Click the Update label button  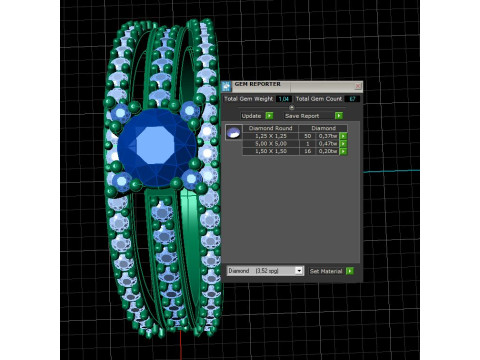251,116
